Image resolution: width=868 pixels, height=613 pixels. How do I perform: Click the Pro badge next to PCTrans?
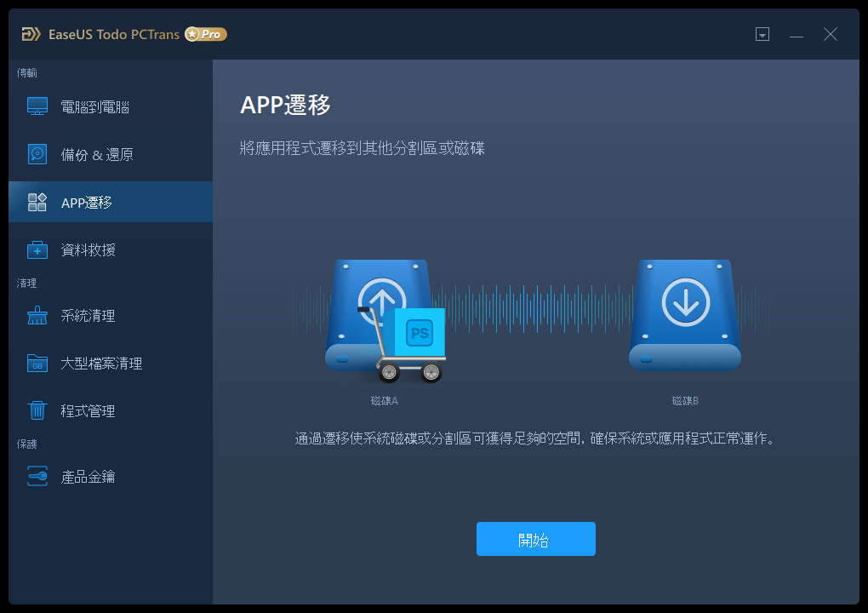(x=206, y=34)
